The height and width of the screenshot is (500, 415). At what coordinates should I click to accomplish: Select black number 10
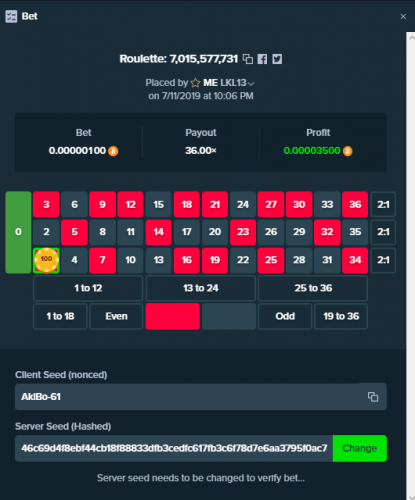pos(130,260)
